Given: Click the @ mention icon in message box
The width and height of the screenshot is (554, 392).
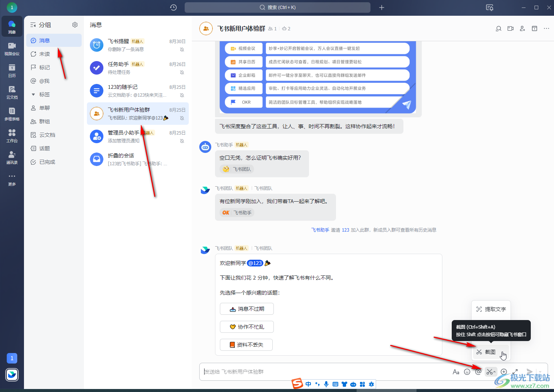Looking at the screenshot, I should pyautogui.click(x=478, y=372).
